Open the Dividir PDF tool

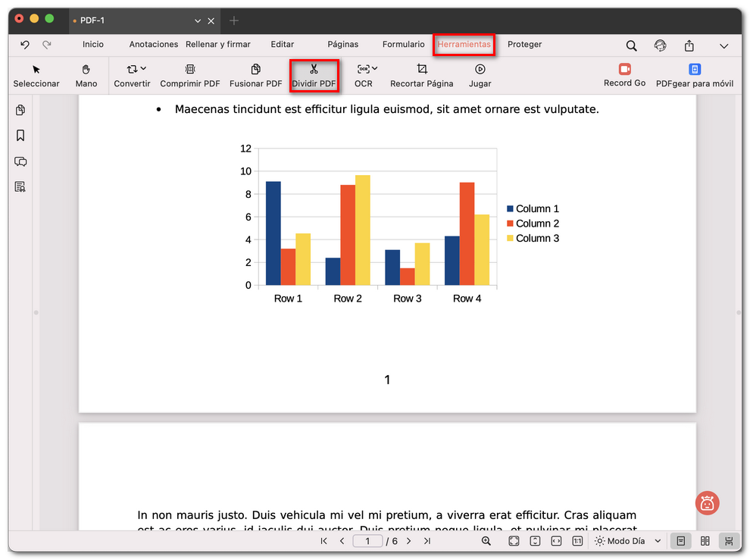pos(314,75)
